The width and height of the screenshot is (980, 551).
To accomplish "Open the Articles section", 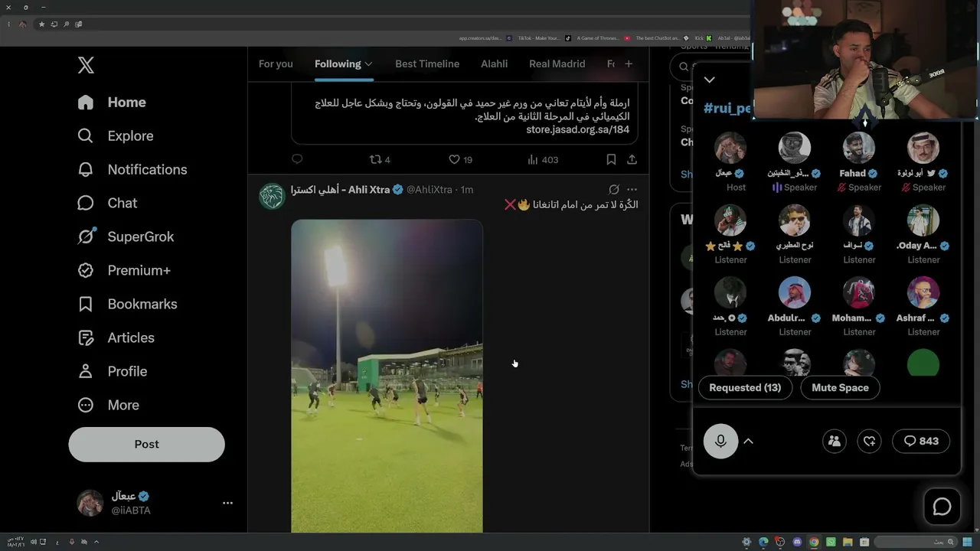I will 116,338.
